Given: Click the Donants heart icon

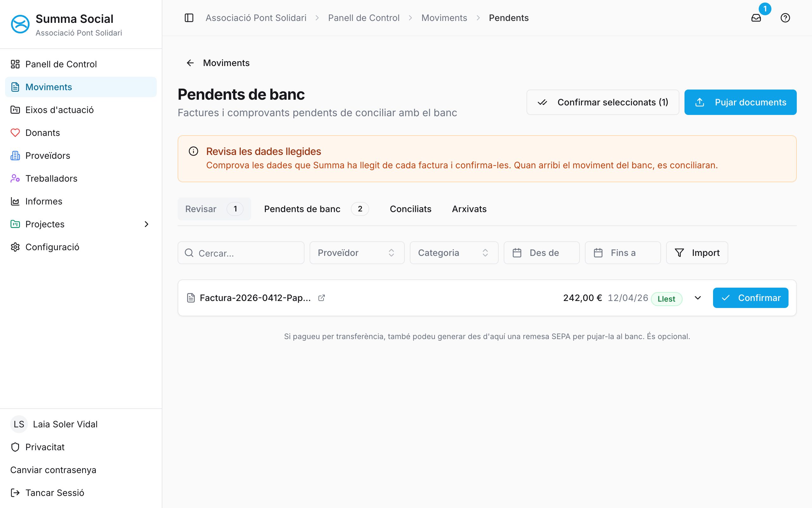Looking at the screenshot, I should (15, 133).
